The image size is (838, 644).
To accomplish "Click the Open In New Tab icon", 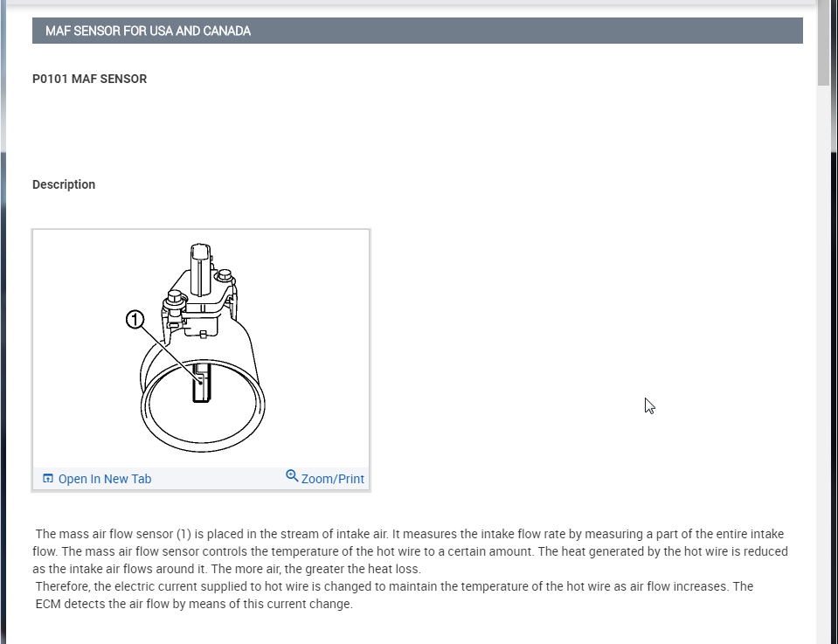I will click(x=48, y=478).
